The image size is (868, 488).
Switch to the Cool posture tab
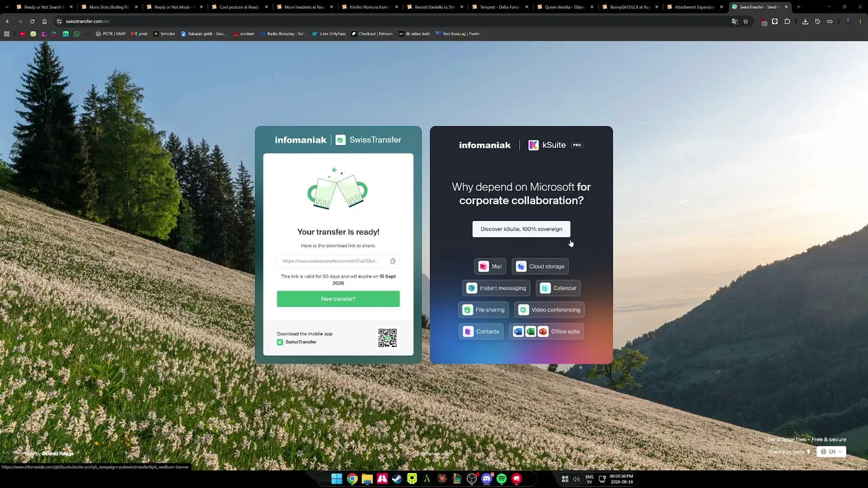239,7
